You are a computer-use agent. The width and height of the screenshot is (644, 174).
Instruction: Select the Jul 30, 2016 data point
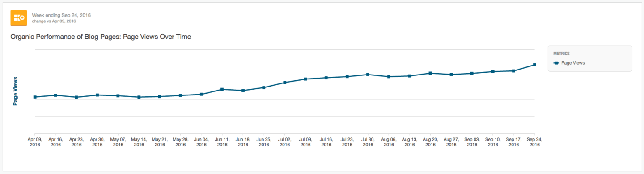[368, 75]
